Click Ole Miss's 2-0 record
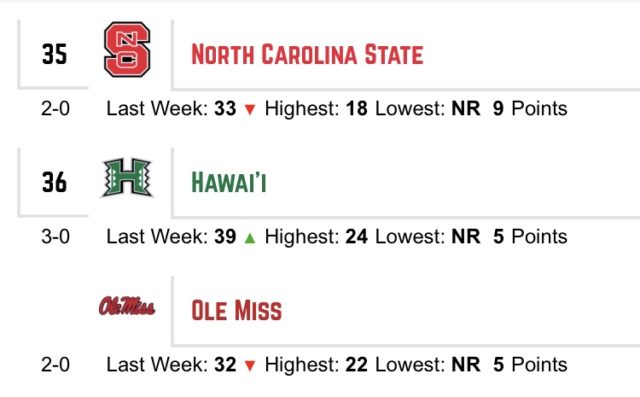The height and width of the screenshot is (397, 640). [56, 365]
